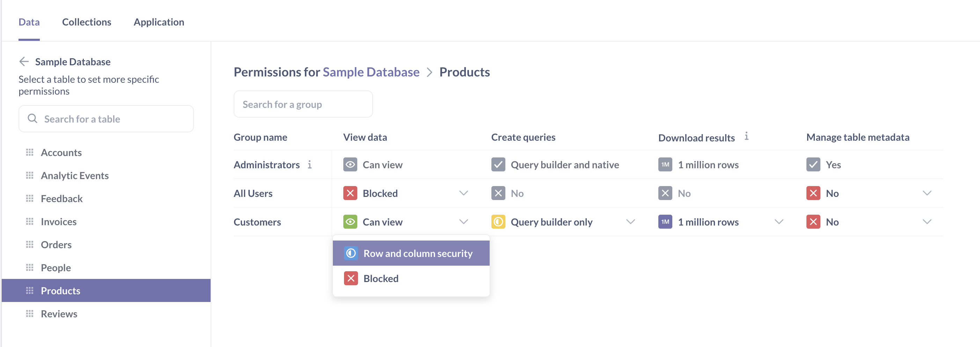Click the All Users Create queries No box
The height and width of the screenshot is (347, 980).
pos(498,193)
